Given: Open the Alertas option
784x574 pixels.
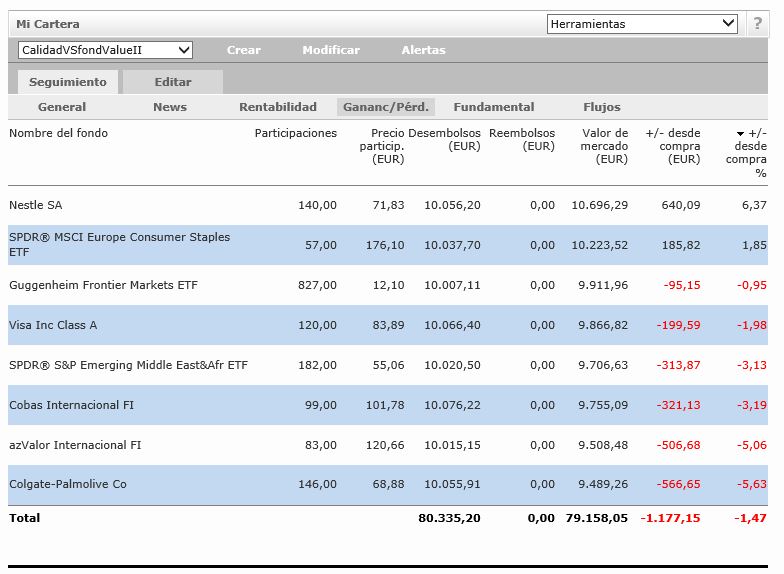Looking at the screenshot, I should pyautogui.click(x=423, y=50).
